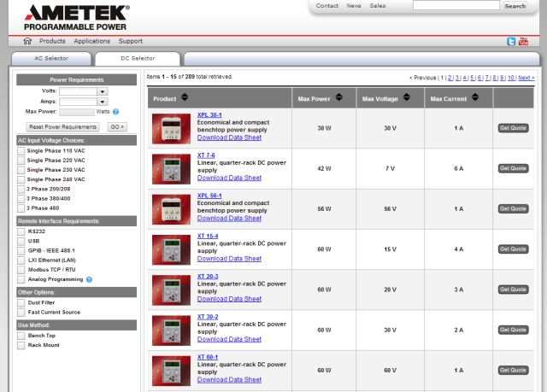The image size is (547, 392).
Task: Enable the Single Phase 110 VAC checkbox
Action: coord(21,150)
